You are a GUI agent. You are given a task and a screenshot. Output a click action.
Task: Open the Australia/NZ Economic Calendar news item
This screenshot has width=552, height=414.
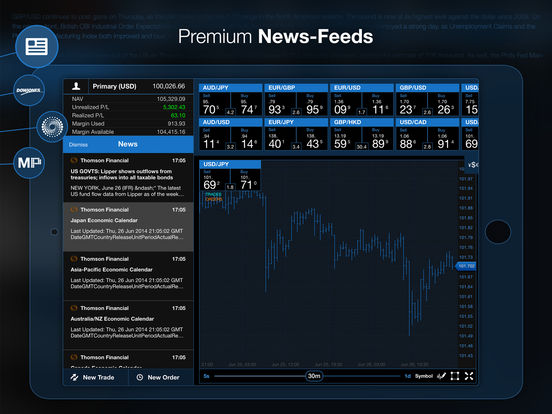(128, 325)
